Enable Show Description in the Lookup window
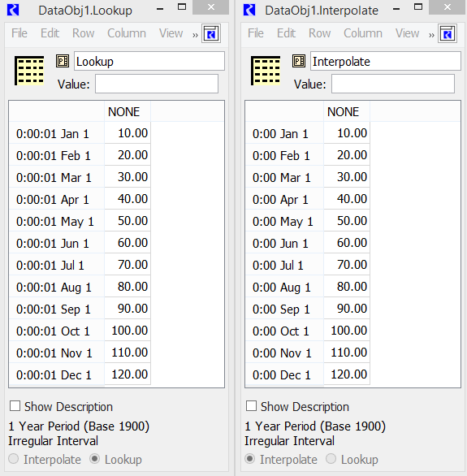Viewport: 467px width, 476px height. [15, 406]
